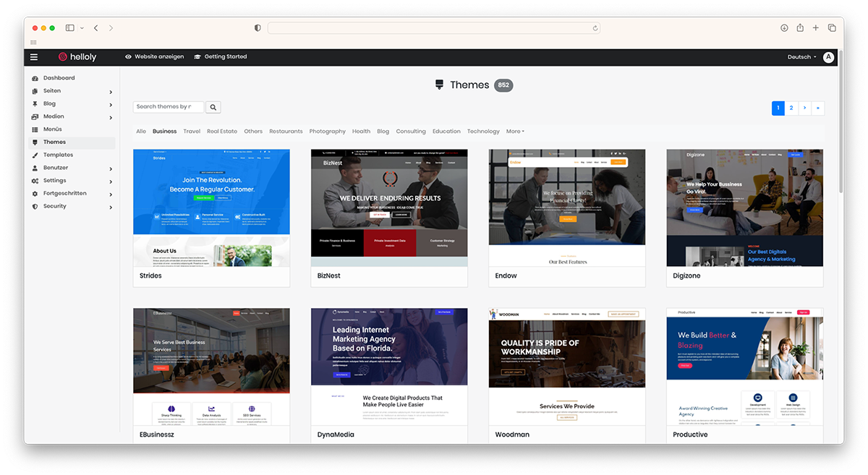This screenshot has width=868, height=475.
Task: Click the Safari address bar
Action: click(x=434, y=28)
